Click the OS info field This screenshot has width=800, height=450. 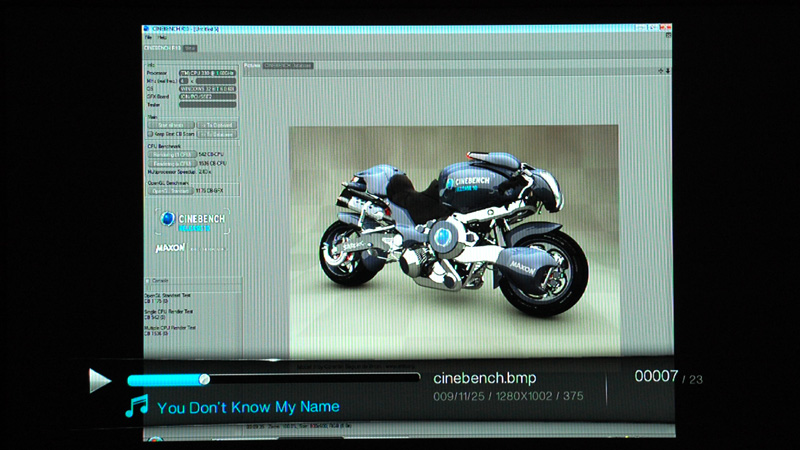207,89
